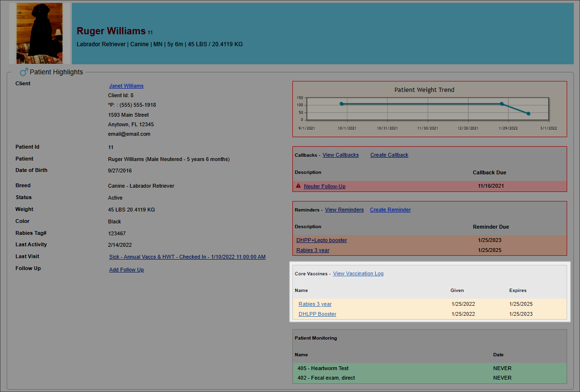Open View Vaccination Log link
The width and height of the screenshot is (580, 392).
[x=358, y=273]
